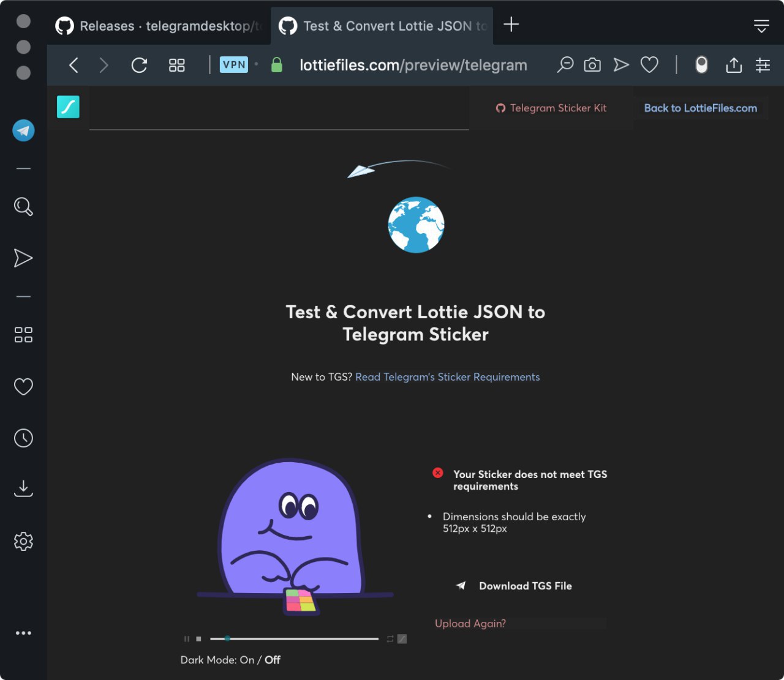Click the "Test & Convert Lottie JSON" heading
The height and width of the screenshot is (680, 784).
click(x=415, y=323)
